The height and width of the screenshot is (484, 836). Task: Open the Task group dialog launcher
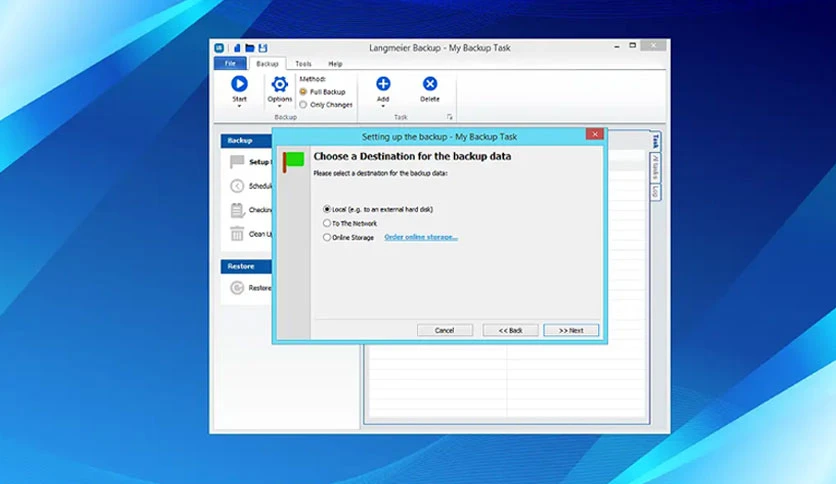point(449,117)
